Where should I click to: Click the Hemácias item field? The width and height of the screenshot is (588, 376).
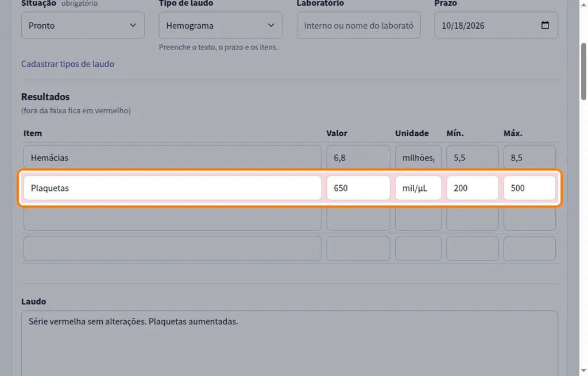172,158
